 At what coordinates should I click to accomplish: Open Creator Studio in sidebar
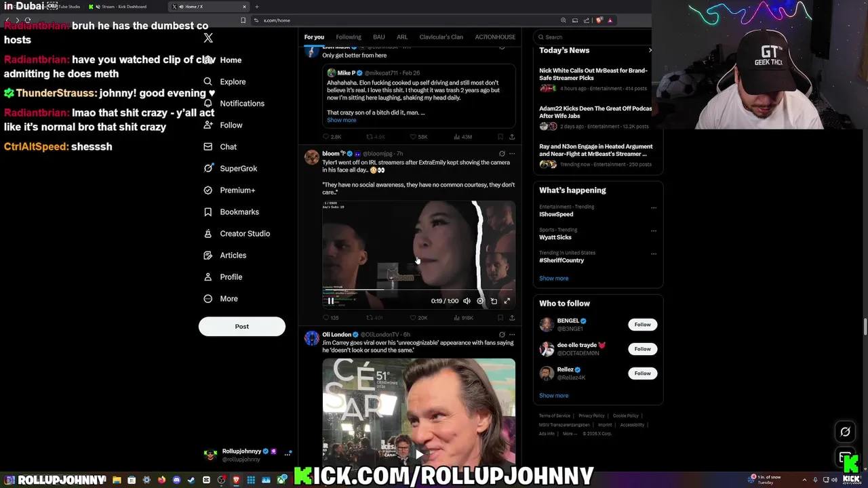pyautogui.click(x=237, y=234)
